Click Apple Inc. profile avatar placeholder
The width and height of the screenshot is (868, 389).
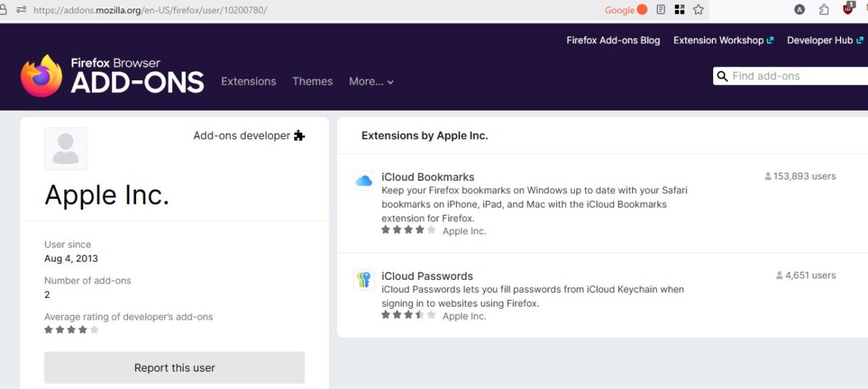point(66,149)
